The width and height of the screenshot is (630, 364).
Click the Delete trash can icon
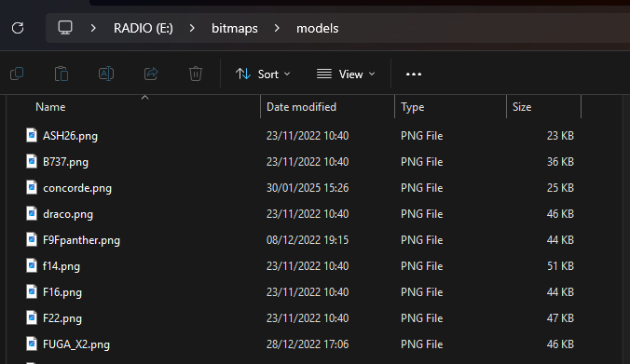coord(196,74)
